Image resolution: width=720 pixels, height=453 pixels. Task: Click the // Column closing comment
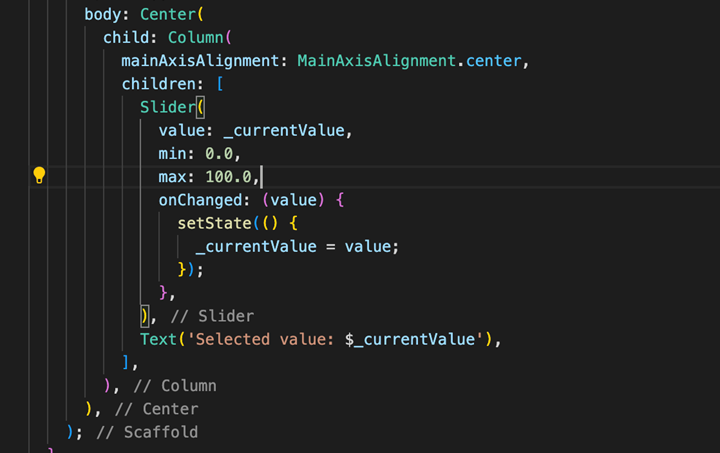pyautogui.click(x=175, y=386)
